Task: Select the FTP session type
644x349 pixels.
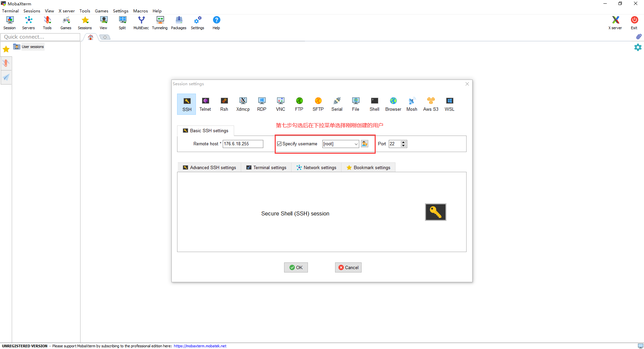Action: tap(299, 104)
